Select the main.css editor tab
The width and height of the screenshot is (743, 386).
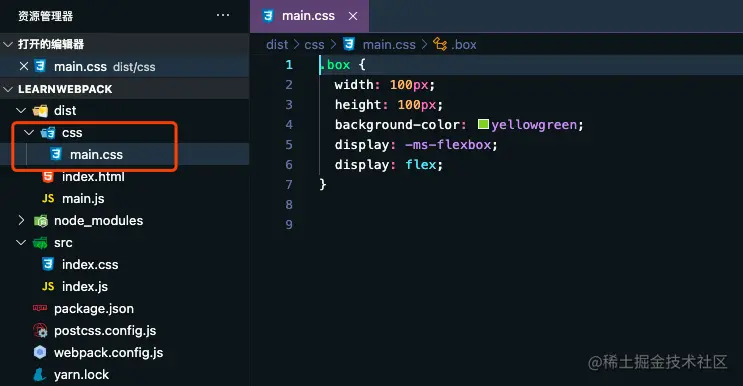[x=309, y=16]
